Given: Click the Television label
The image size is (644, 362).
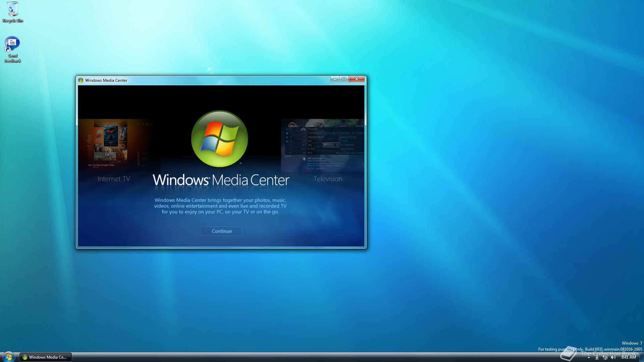Looking at the screenshot, I should 328,179.
